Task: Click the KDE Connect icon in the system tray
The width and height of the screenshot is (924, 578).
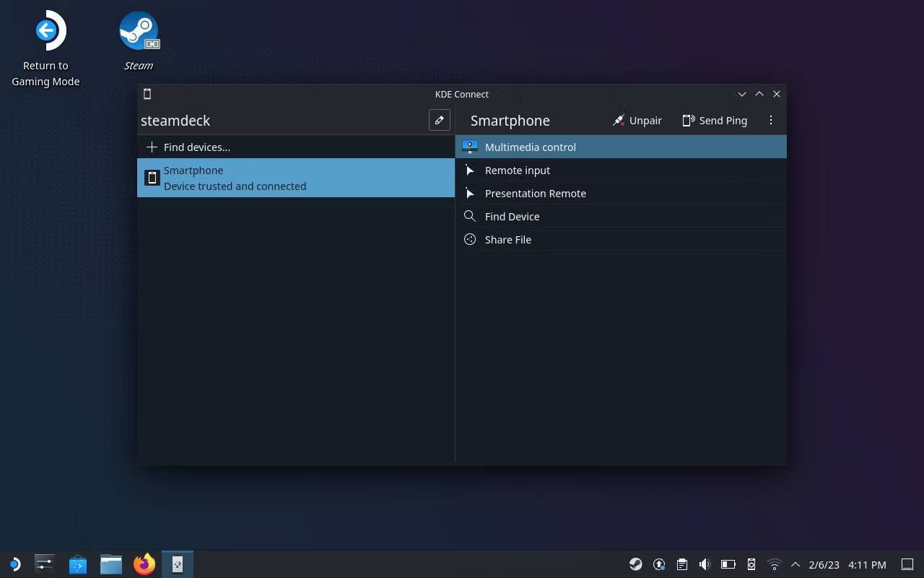Action: (x=751, y=564)
